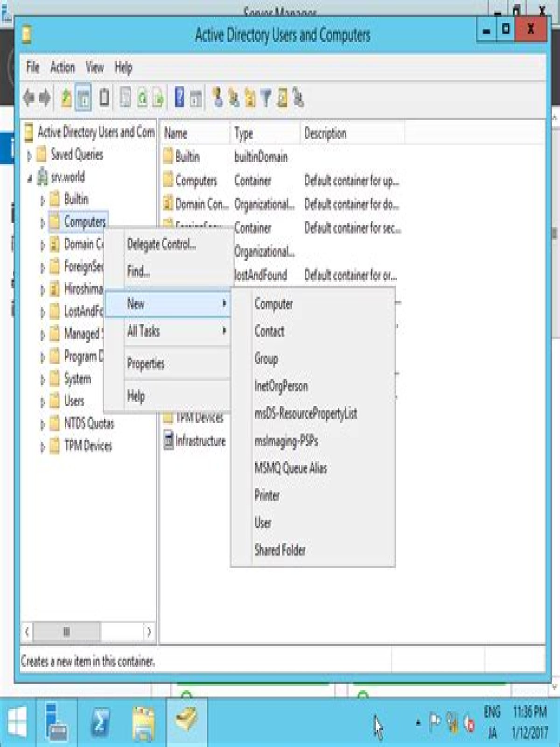The image size is (560, 747).
Task: Click the Properties toolbar icon
Action: 125,98
